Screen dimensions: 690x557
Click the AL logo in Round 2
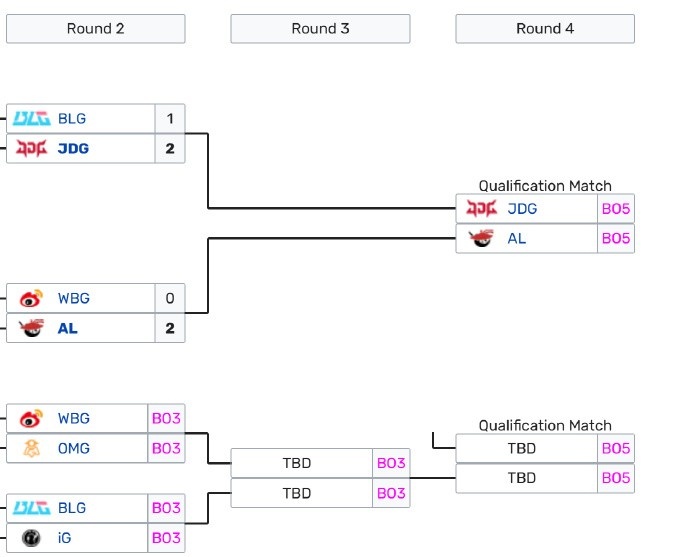click(31, 328)
